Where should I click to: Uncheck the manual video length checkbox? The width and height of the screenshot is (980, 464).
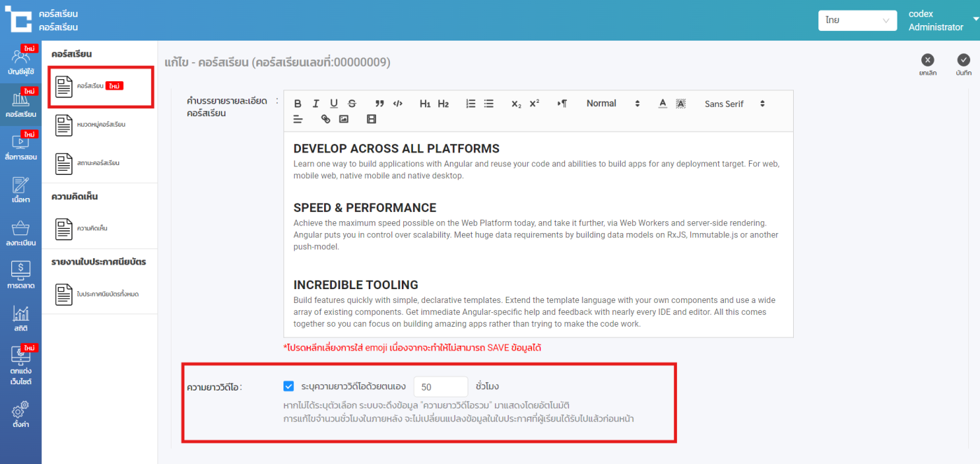tap(289, 386)
